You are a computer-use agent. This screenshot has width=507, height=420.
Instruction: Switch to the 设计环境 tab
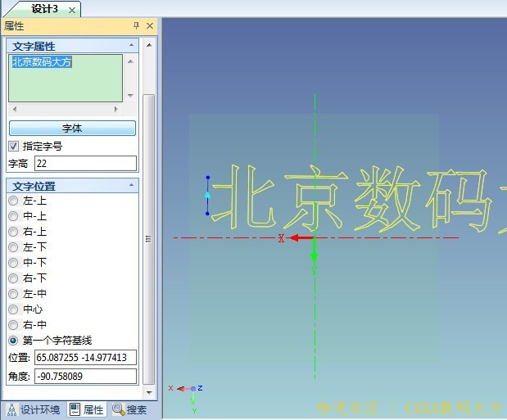click(34, 410)
